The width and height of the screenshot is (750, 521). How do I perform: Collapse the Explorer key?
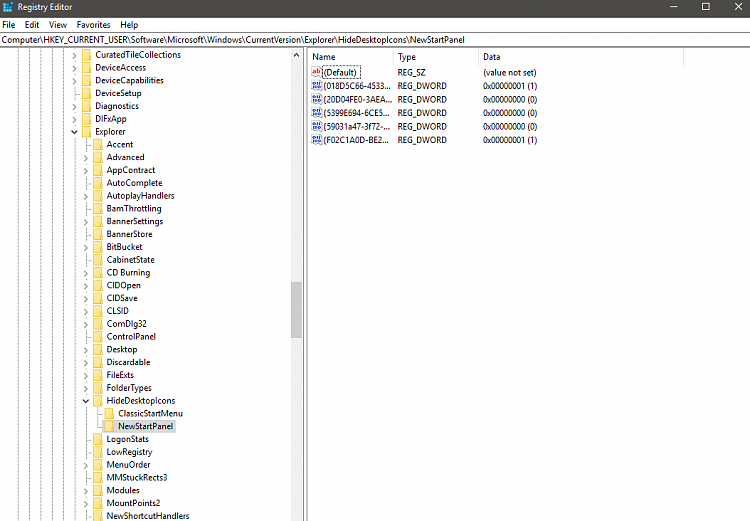(x=74, y=132)
